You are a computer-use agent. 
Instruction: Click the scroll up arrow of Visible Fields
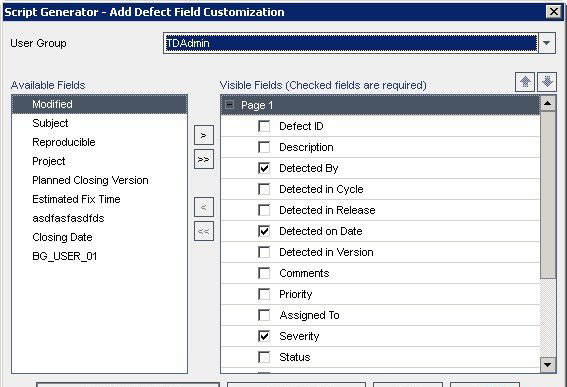tap(547, 104)
